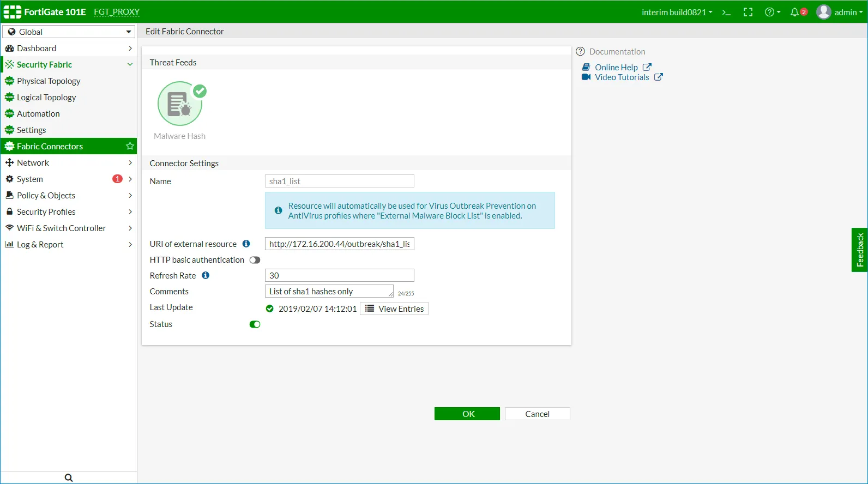Click the System alert badge showing 1

pos(117,179)
